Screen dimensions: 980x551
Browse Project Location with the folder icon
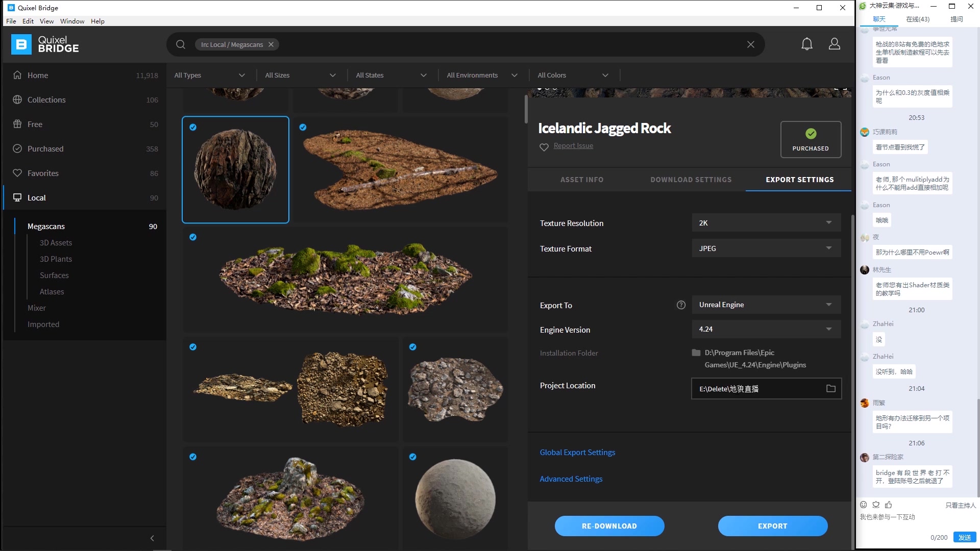(x=831, y=388)
